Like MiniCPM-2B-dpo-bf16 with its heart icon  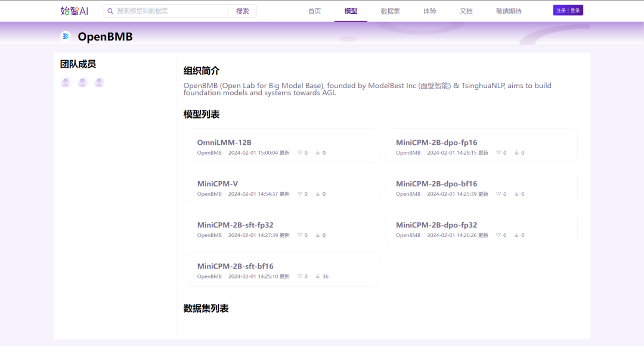(499, 194)
